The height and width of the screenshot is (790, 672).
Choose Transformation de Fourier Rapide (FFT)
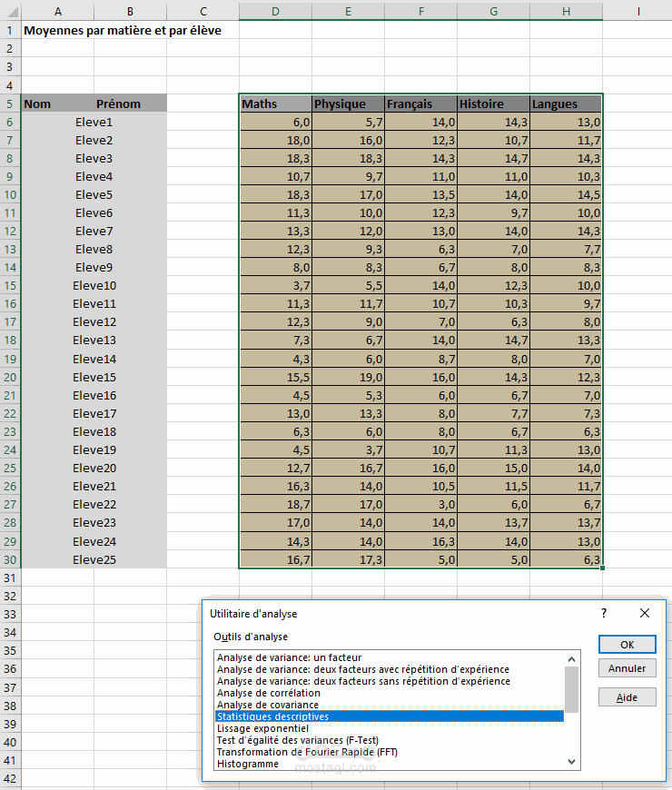point(307,752)
